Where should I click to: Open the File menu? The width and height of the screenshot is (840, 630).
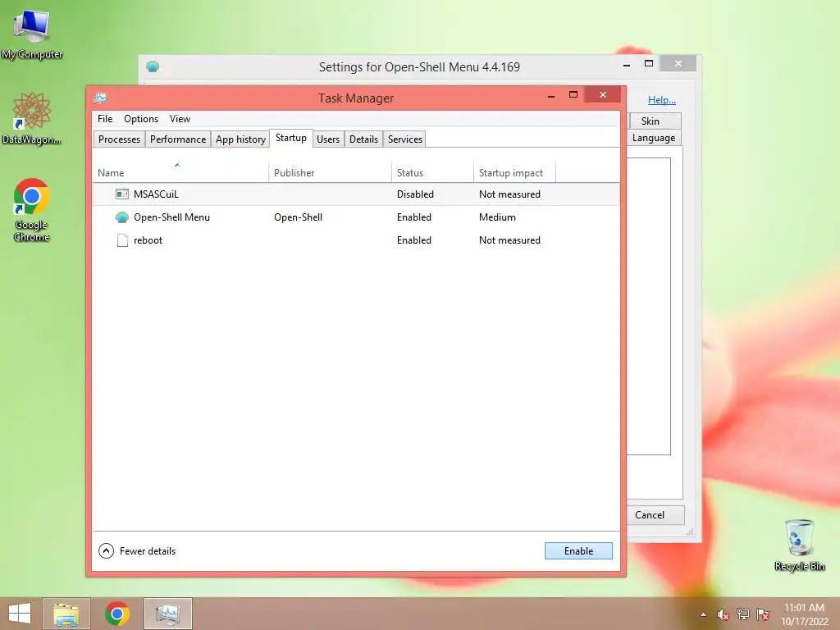click(x=105, y=119)
